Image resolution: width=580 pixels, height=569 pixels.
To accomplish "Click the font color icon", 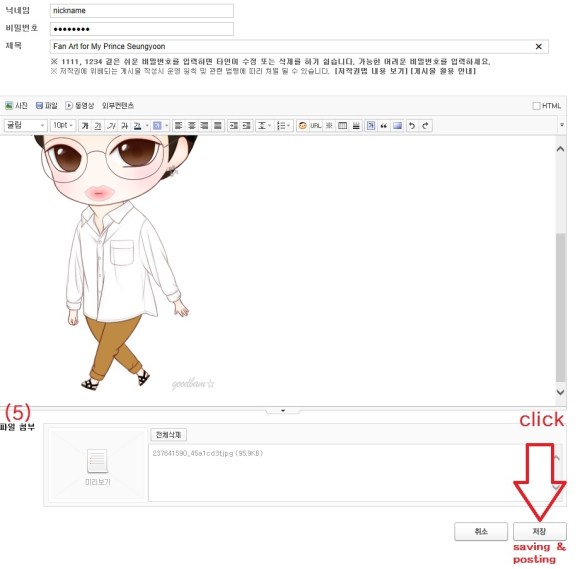I will pyautogui.click(x=137, y=126).
